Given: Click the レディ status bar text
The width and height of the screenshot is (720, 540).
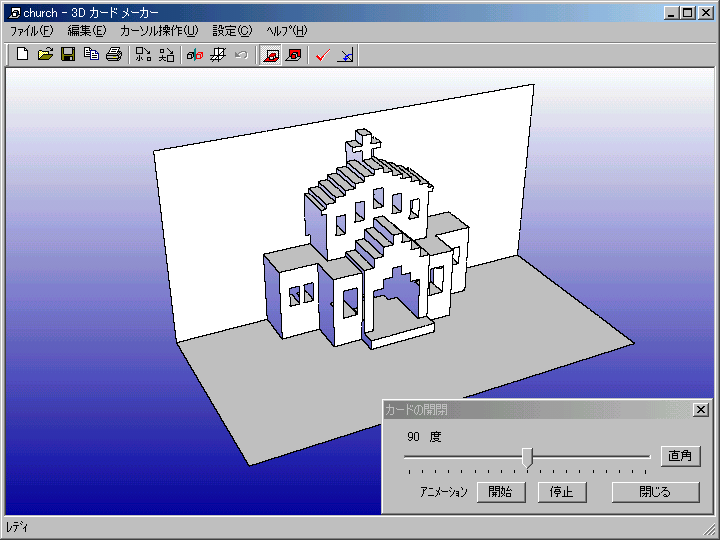Looking at the screenshot, I should click(x=17, y=527).
